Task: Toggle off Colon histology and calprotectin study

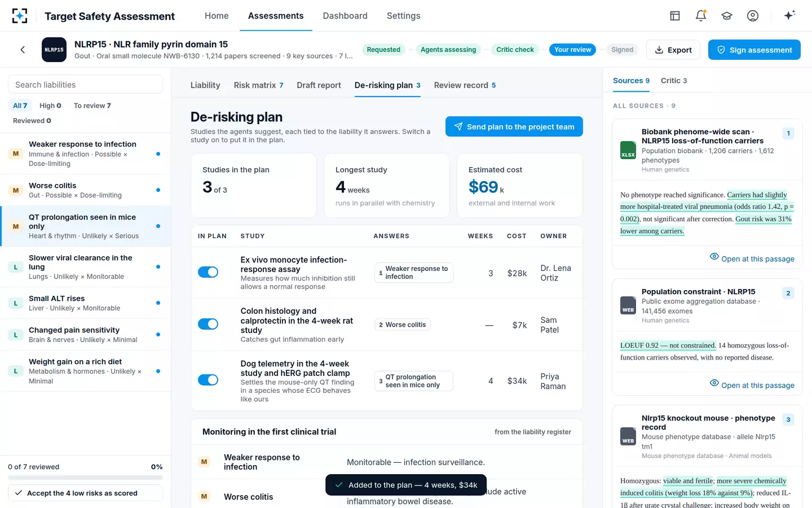Action: pyautogui.click(x=208, y=324)
